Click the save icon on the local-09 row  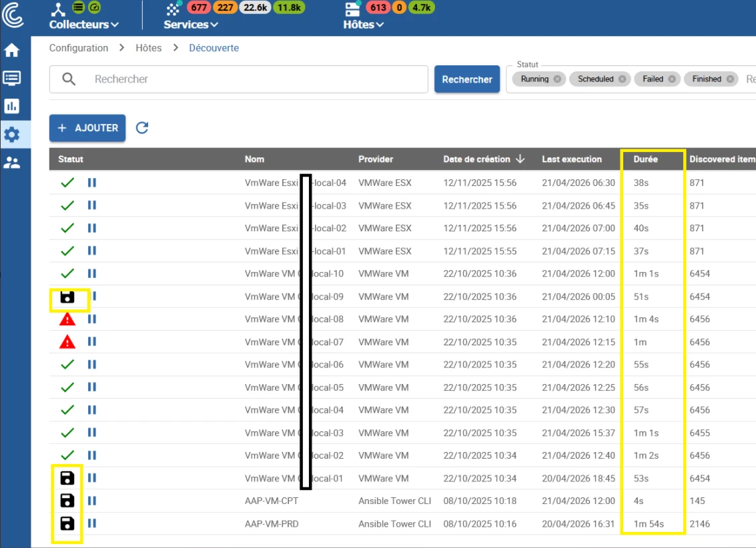click(x=67, y=297)
